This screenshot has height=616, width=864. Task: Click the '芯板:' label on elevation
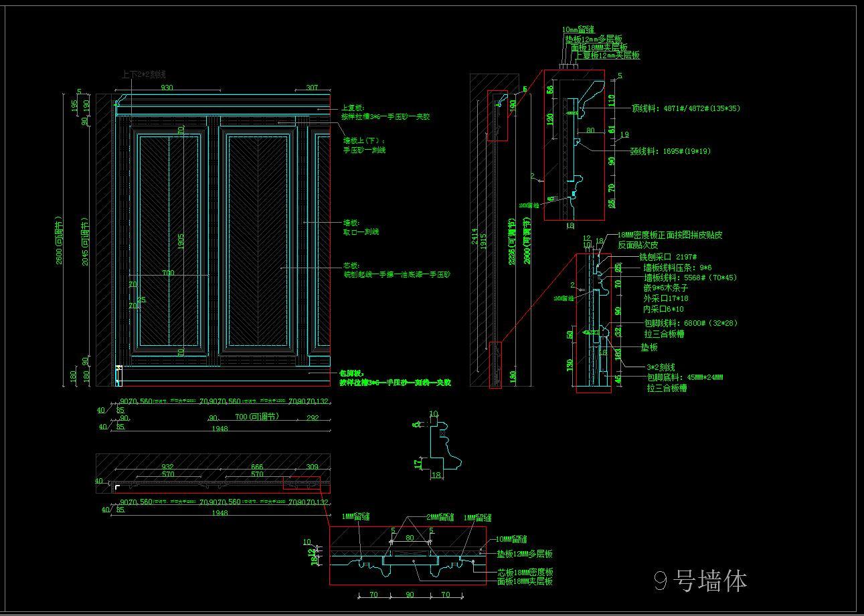pos(352,266)
